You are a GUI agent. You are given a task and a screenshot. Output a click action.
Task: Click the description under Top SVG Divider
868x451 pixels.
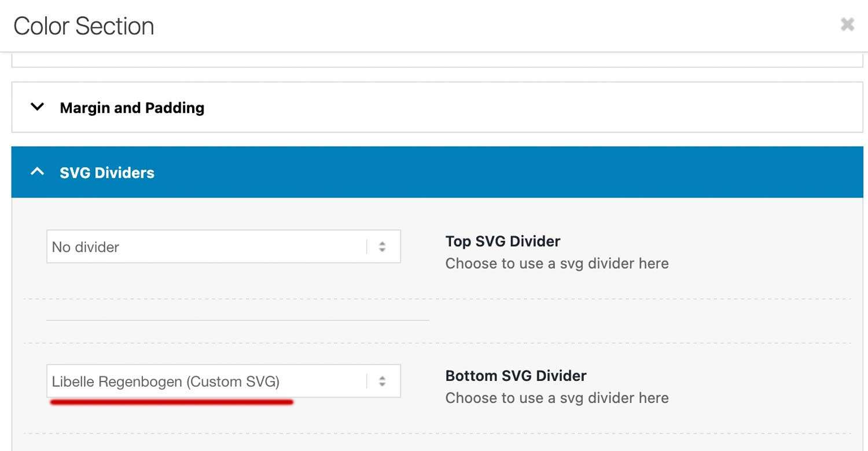coord(557,263)
